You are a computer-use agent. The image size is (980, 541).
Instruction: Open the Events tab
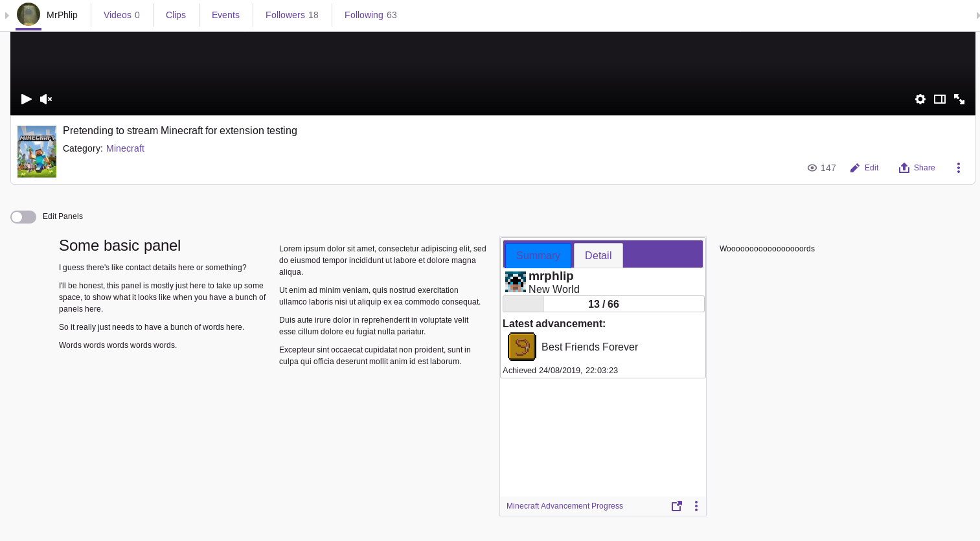(225, 15)
